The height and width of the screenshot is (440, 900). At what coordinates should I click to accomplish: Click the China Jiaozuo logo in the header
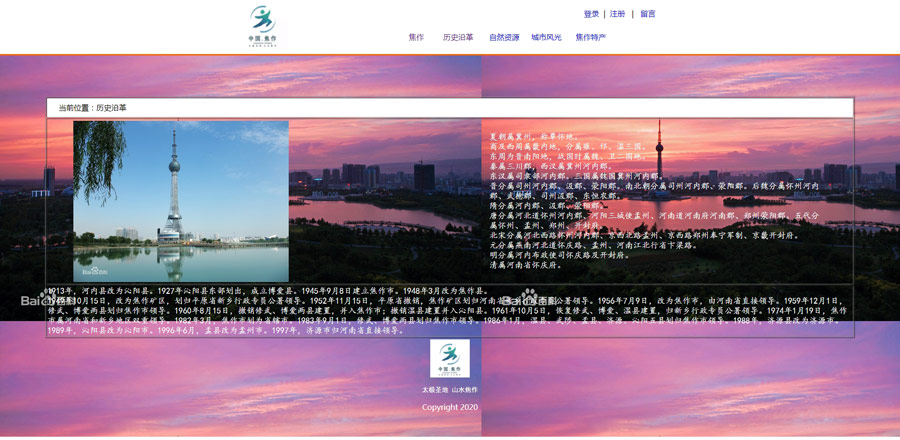263,25
